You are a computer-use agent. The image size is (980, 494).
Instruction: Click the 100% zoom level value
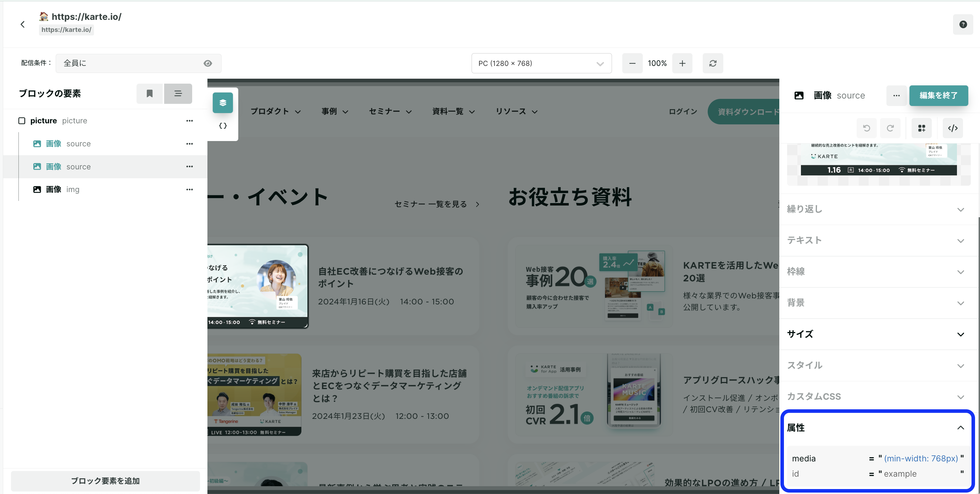[657, 63]
